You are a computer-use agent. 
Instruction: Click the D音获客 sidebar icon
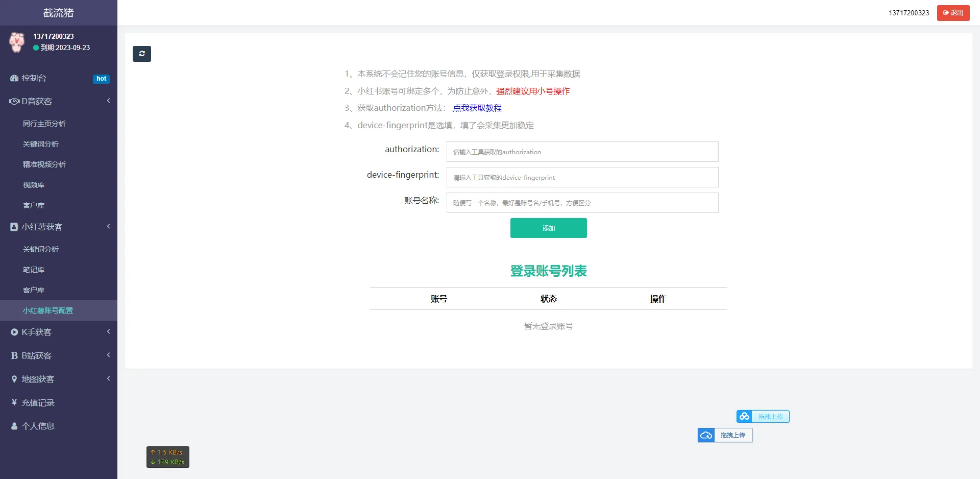[13, 101]
